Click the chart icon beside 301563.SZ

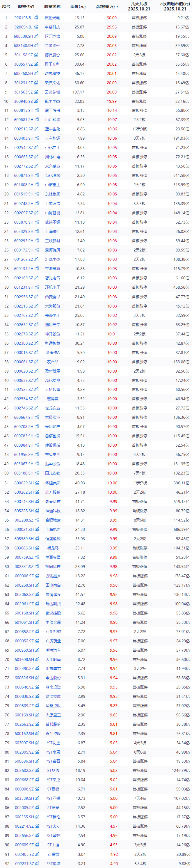coord(36,92)
